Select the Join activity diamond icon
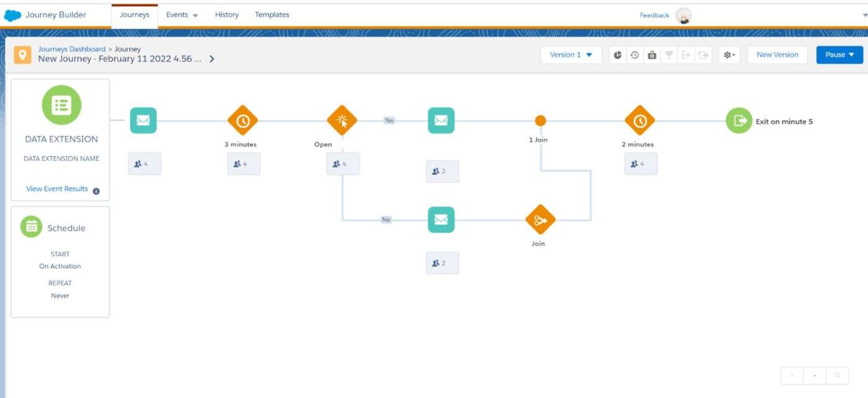 pyautogui.click(x=540, y=220)
